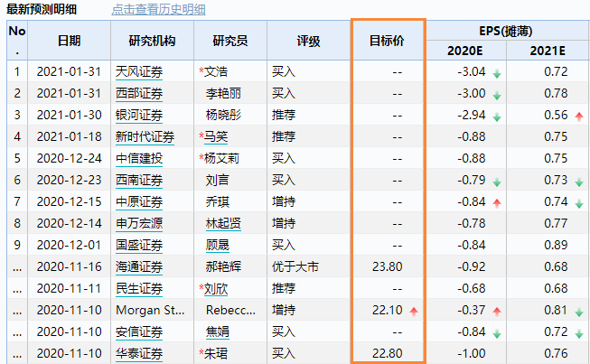Select target price 23.80 cell

388,267
